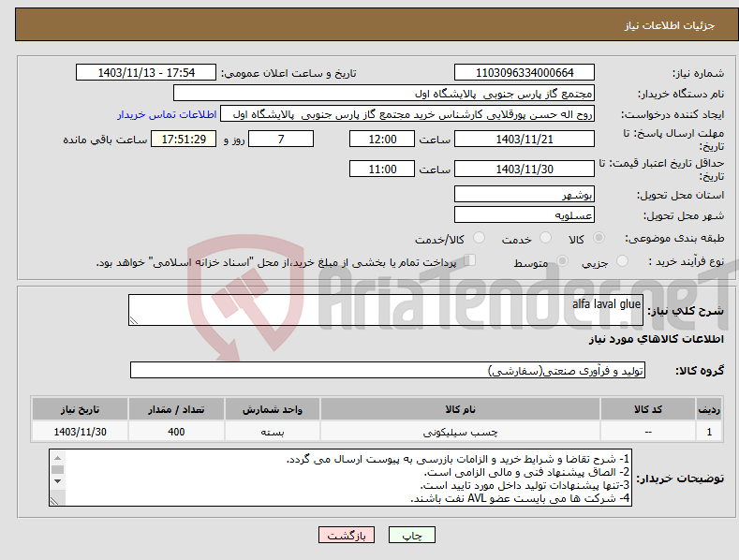Click the delivery city field عسلویه

[525, 215]
